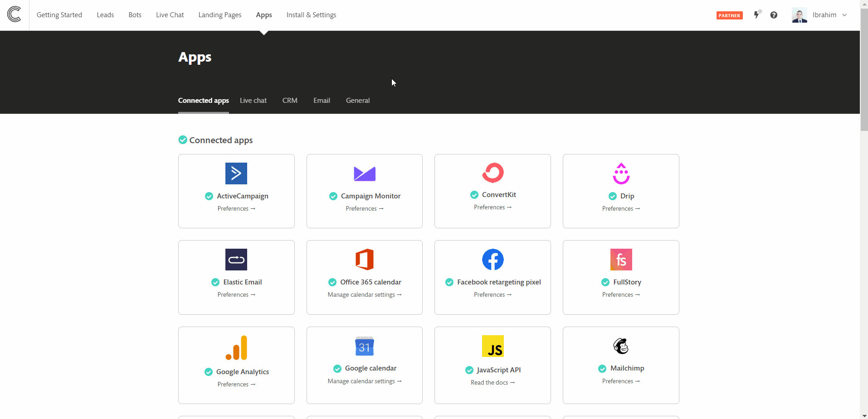The height and width of the screenshot is (419, 868).
Task: Click the JavaScript JS logo icon
Action: coord(493,346)
